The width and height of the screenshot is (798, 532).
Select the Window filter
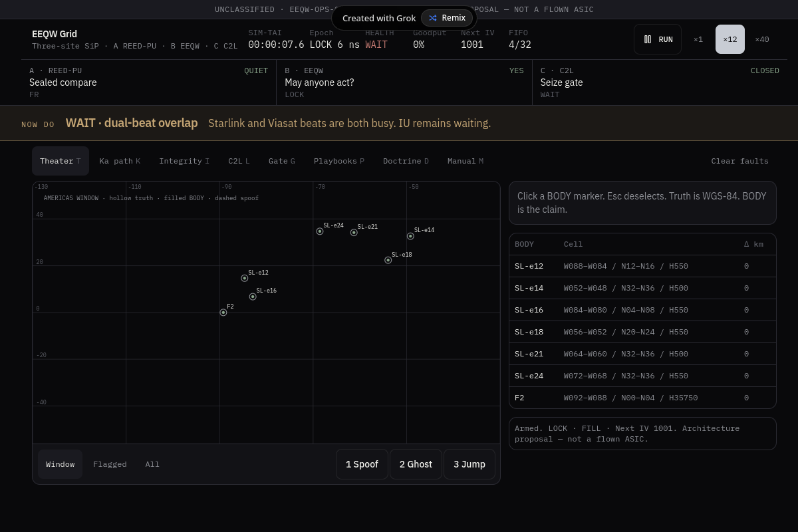60,464
